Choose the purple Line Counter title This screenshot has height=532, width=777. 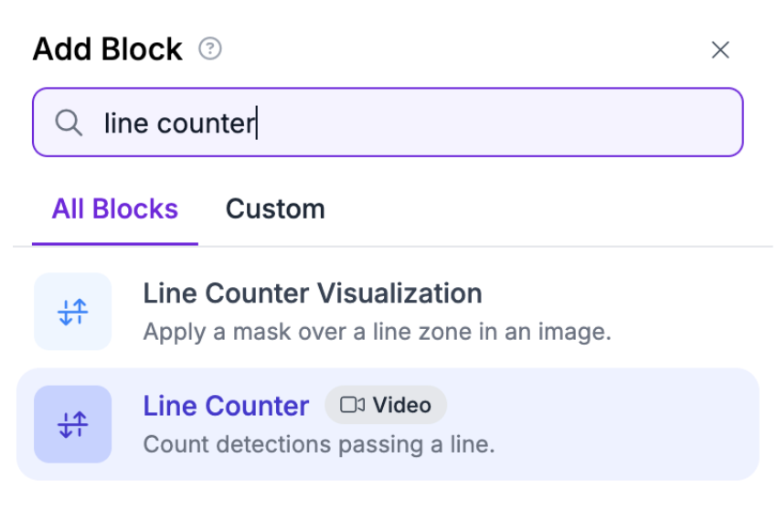(226, 406)
